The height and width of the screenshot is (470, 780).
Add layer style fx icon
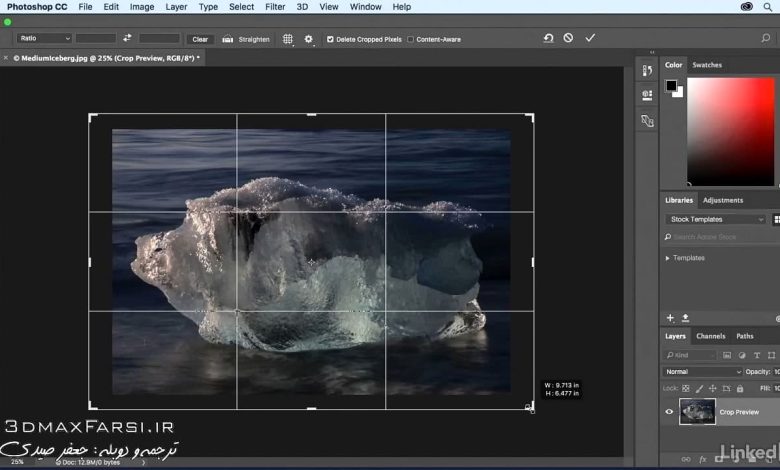point(703,460)
